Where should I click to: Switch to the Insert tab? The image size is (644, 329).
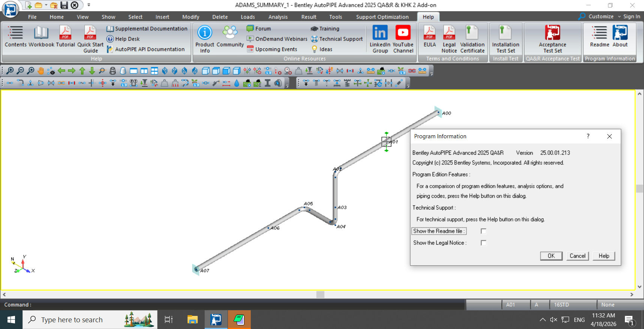[x=162, y=17]
